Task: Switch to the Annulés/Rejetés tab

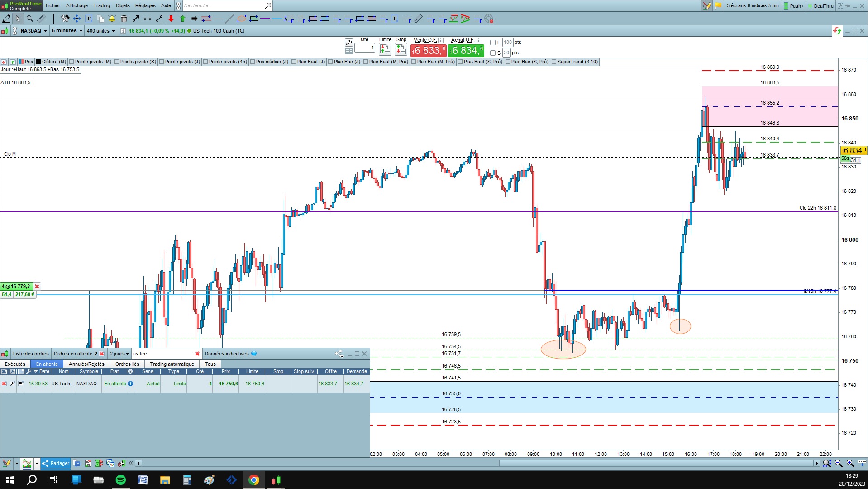Action: (x=86, y=364)
